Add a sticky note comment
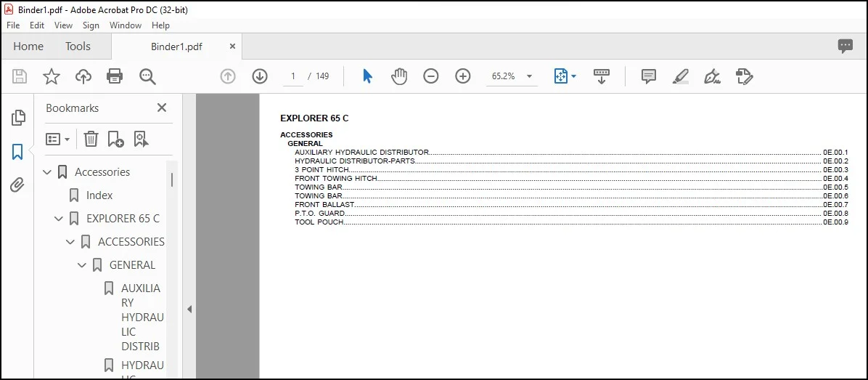The height and width of the screenshot is (380, 868). (x=649, y=76)
